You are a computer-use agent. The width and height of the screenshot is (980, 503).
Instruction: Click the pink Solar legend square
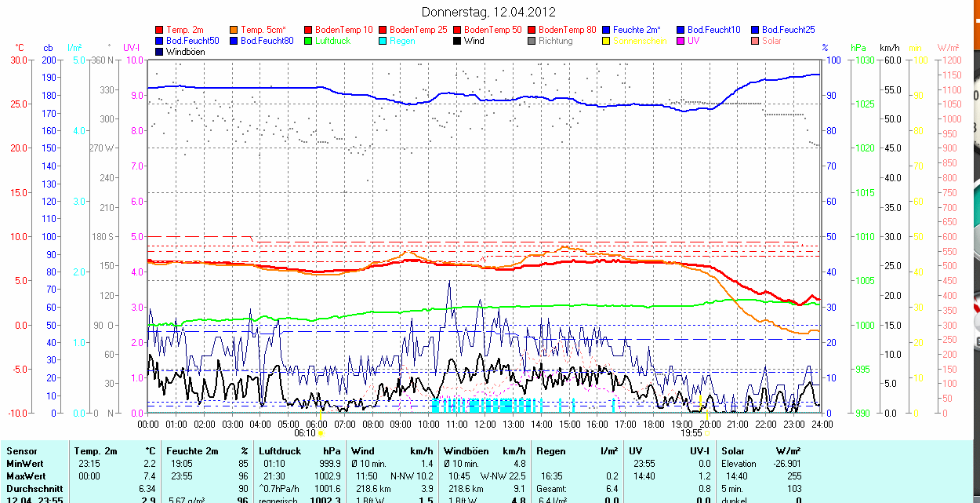point(756,41)
